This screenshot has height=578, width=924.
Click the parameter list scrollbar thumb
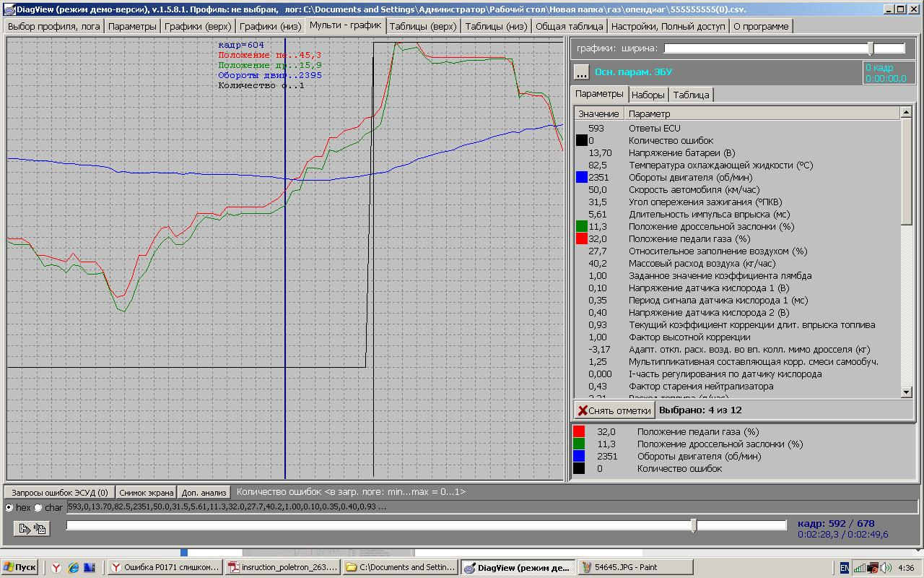907,172
